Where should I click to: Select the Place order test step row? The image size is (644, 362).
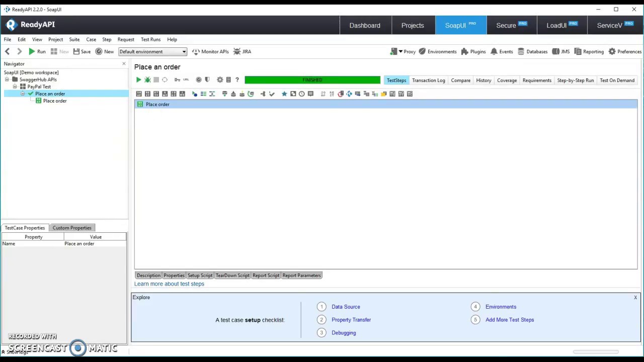coord(386,104)
